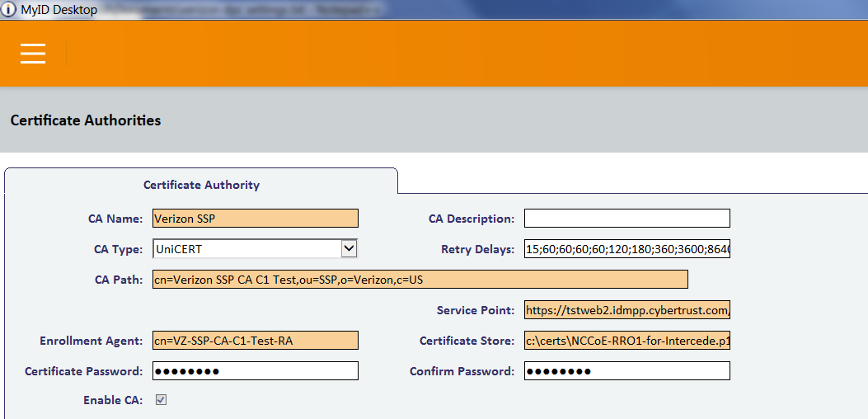Click the Enrollment Agent label
The image size is (868, 419).
(x=91, y=341)
